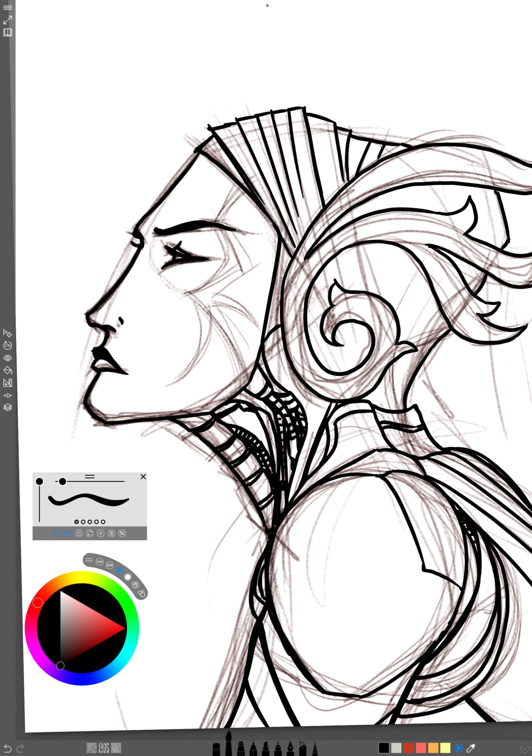Open the Layers stack icon

(x=8, y=407)
